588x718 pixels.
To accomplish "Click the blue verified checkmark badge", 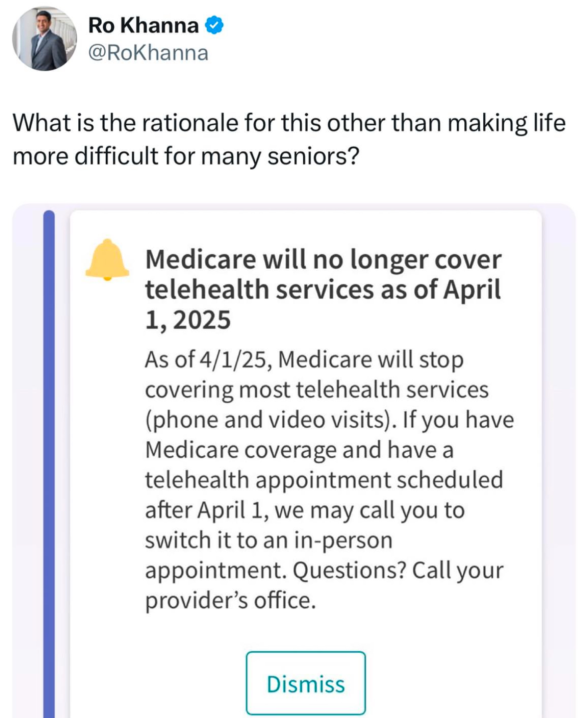I will pyautogui.click(x=214, y=25).
